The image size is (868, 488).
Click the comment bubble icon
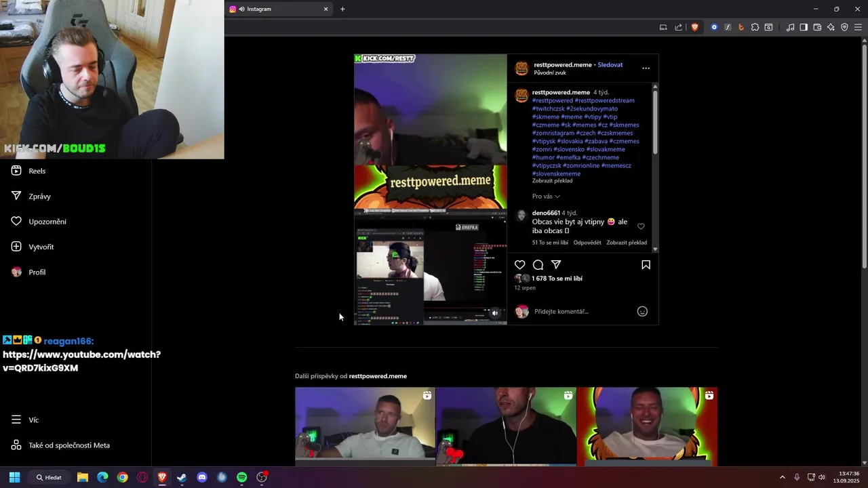[538, 265]
